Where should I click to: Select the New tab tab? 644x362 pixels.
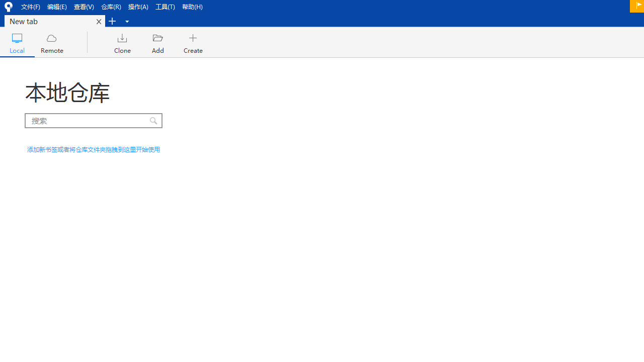50,21
